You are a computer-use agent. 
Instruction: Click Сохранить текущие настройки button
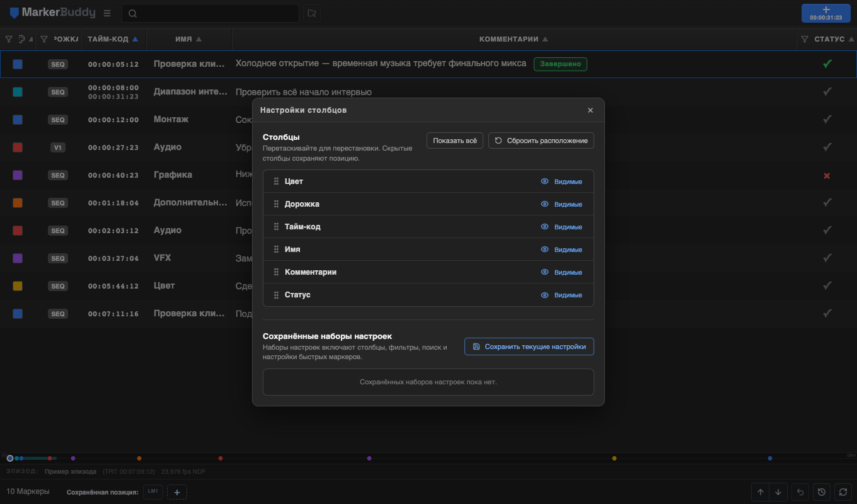pyautogui.click(x=529, y=346)
